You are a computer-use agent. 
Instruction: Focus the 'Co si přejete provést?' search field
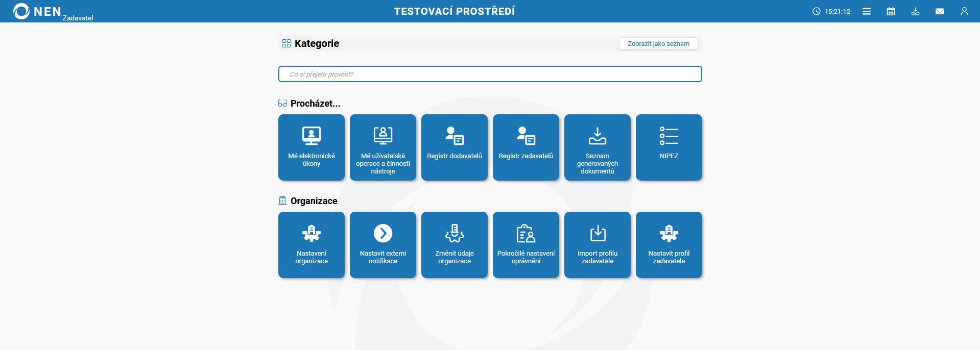490,74
